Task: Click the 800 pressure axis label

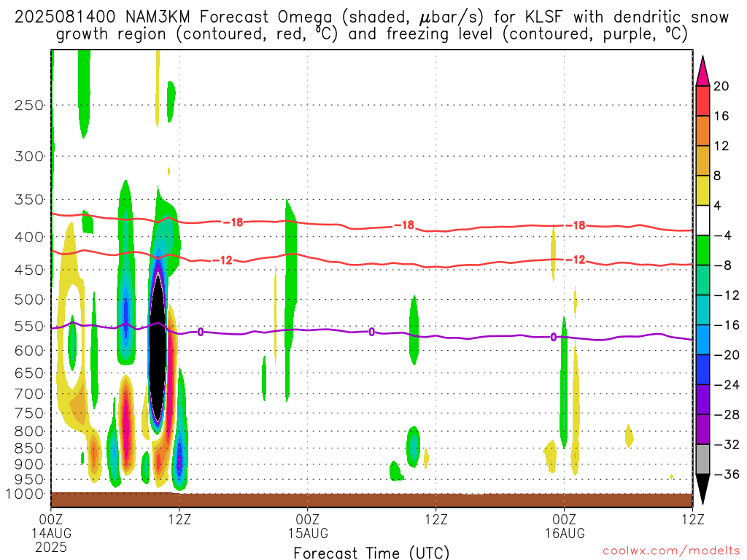Action: tap(29, 431)
